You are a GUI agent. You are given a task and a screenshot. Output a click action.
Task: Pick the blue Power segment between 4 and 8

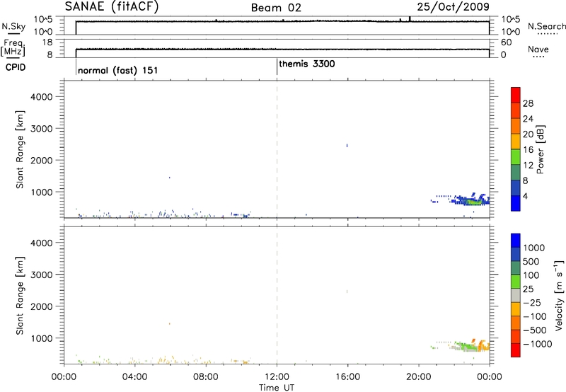click(x=516, y=188)
